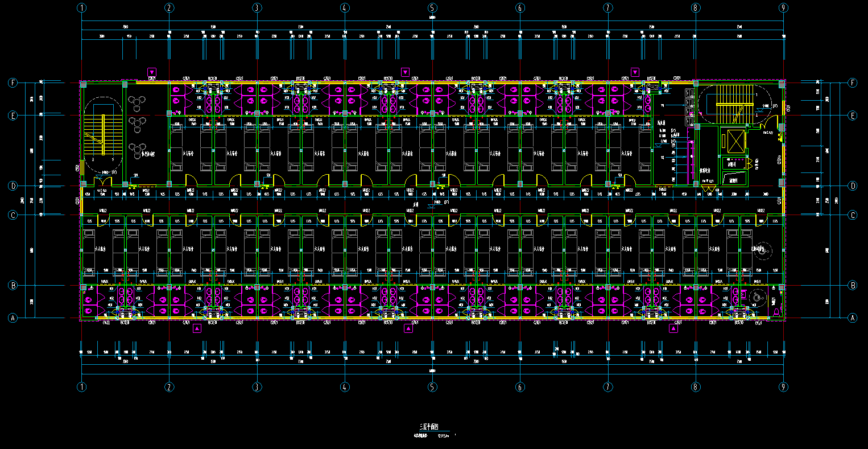Click grid axis bubble 1 at top

tap(82, 8)
